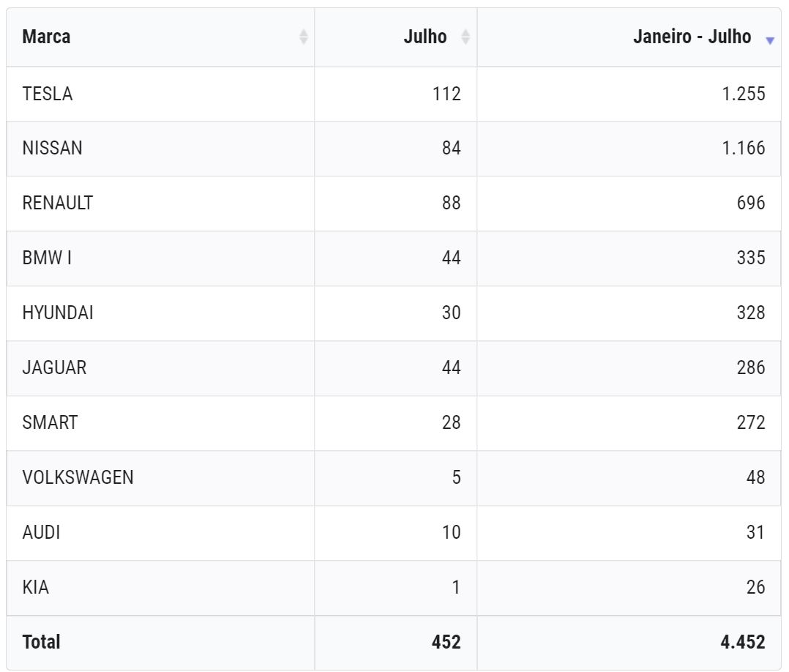Click the SMART brand cell
The width and height of the screenshot is (789, 672).
point(160,423)
